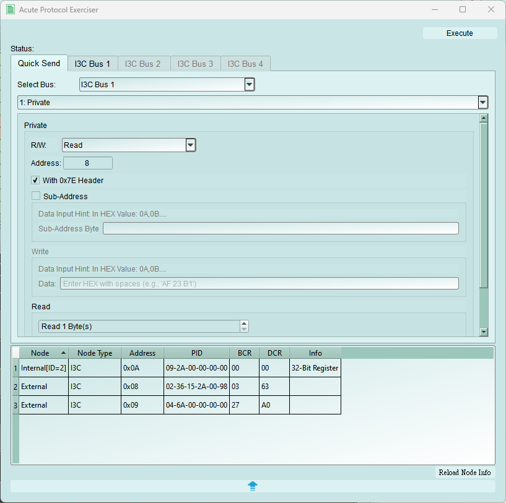
Task: Select the Internal[ID=2] node cell
Action: point(44,368)
